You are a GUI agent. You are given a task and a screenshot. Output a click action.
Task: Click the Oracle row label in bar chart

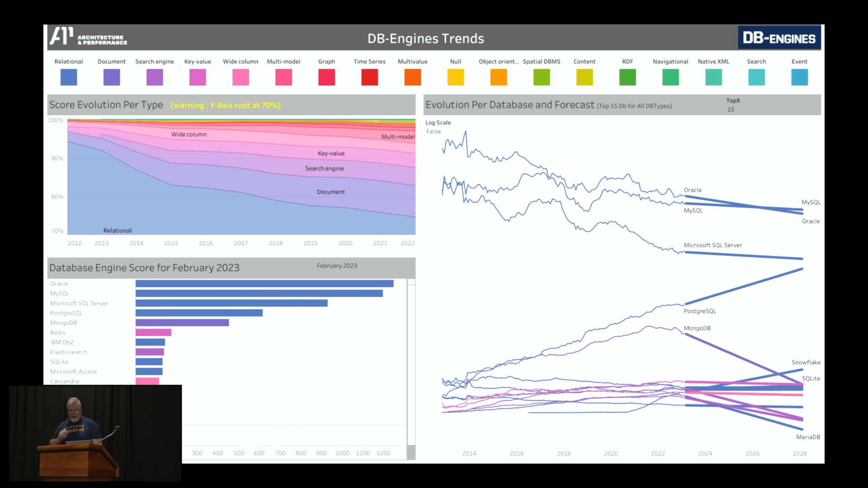click(x=59, y=284)
